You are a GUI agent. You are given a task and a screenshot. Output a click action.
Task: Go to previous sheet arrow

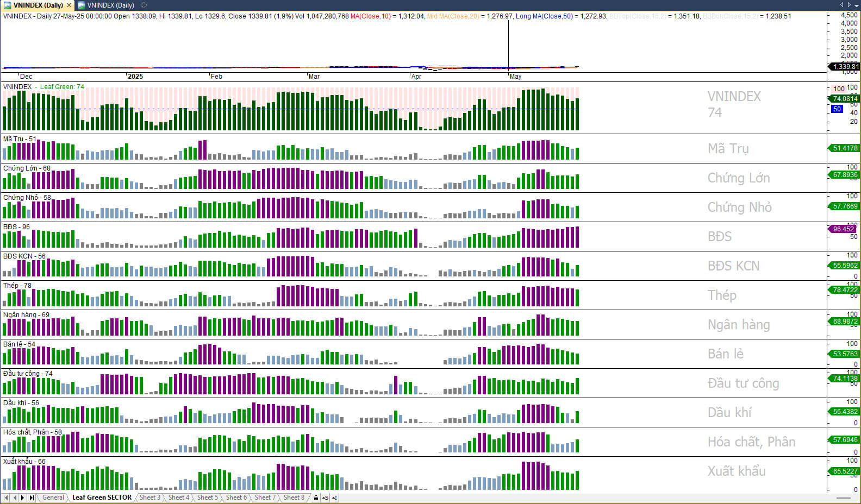[x=15, y=497]
